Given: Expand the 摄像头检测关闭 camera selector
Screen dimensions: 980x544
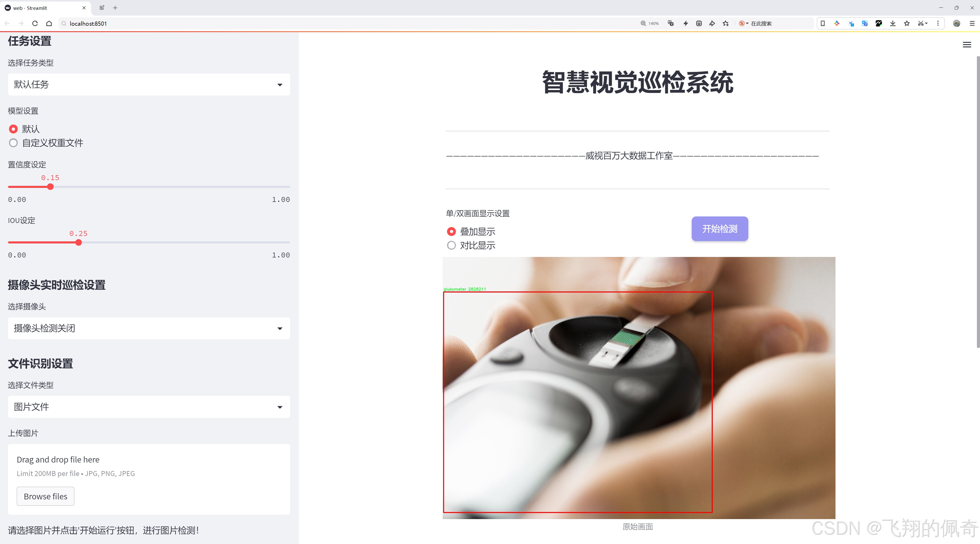Looking at the screenshot, I should [148, 328].
